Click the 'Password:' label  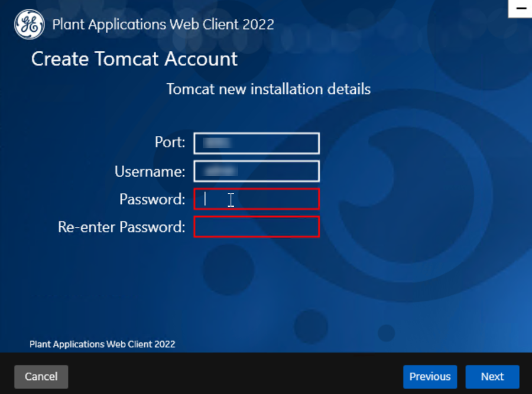click(x=153, y=200)
